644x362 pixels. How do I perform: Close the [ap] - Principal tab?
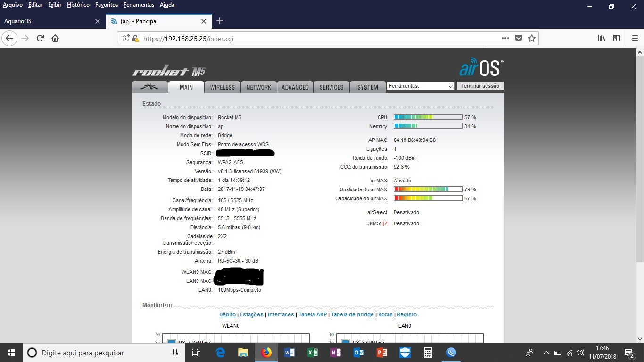(x=204, y=21)
